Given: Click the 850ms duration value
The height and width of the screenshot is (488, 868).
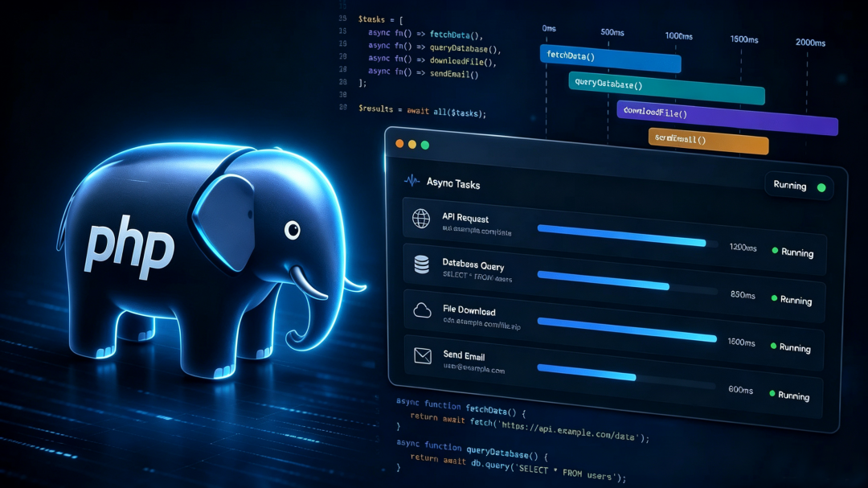Looking at the screenshot, I should [743, 295].
